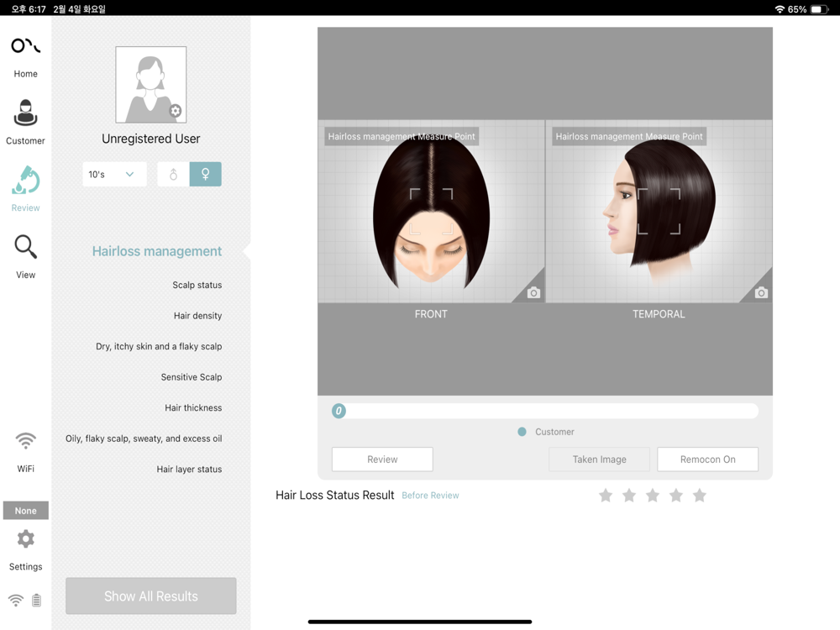Click the iPad battery indicator in status bar
This screenshot has width=840, height=630.
818,9
